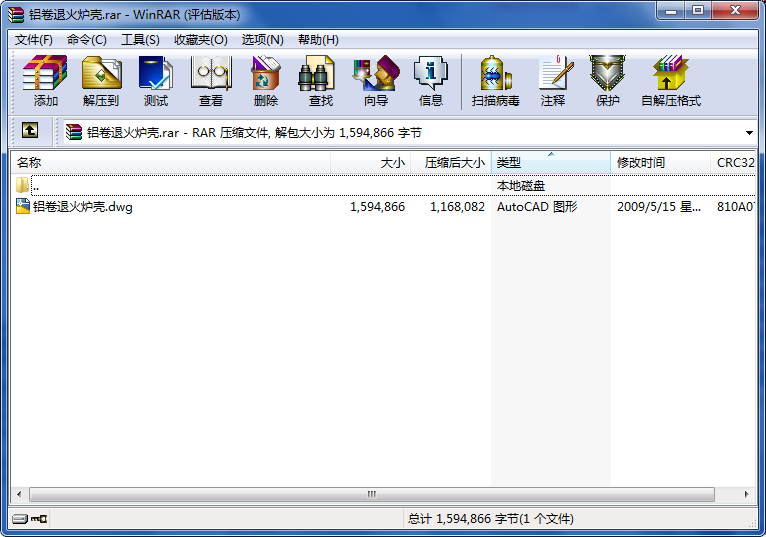Image resolution: width=766 pixels, height=537 pixels.
Task: Click the disk drive status bar icon
Action: coord(20,518)
